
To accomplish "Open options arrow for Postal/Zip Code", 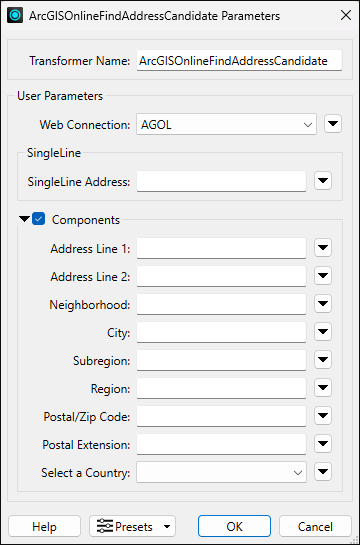I will pos(323,416).
